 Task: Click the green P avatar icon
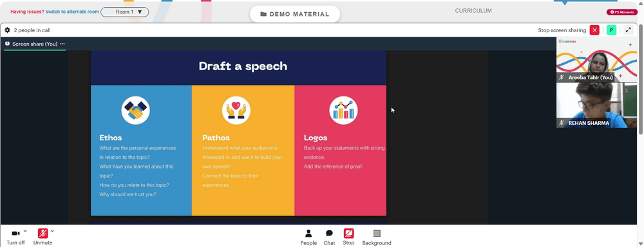(x=611, y=30)
